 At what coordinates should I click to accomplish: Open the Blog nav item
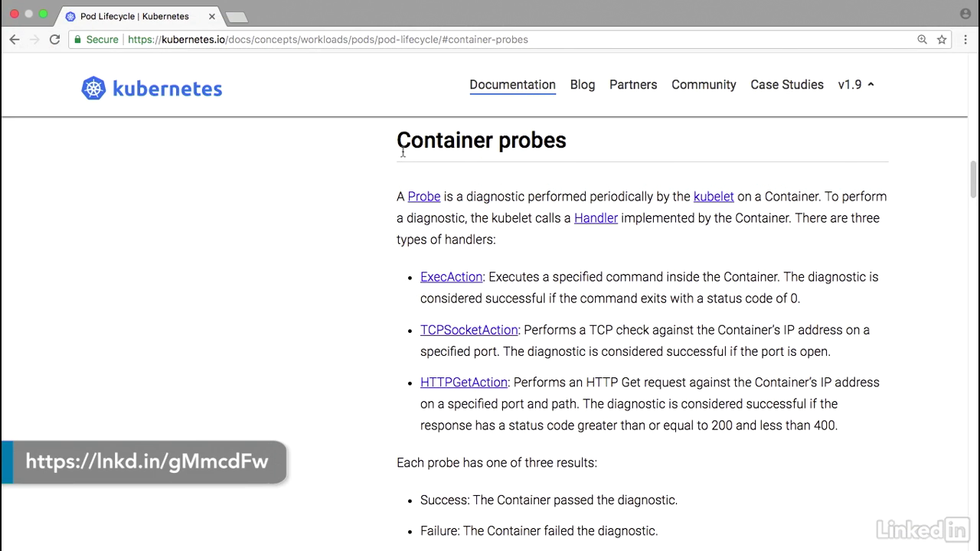[x=582, y=85]
